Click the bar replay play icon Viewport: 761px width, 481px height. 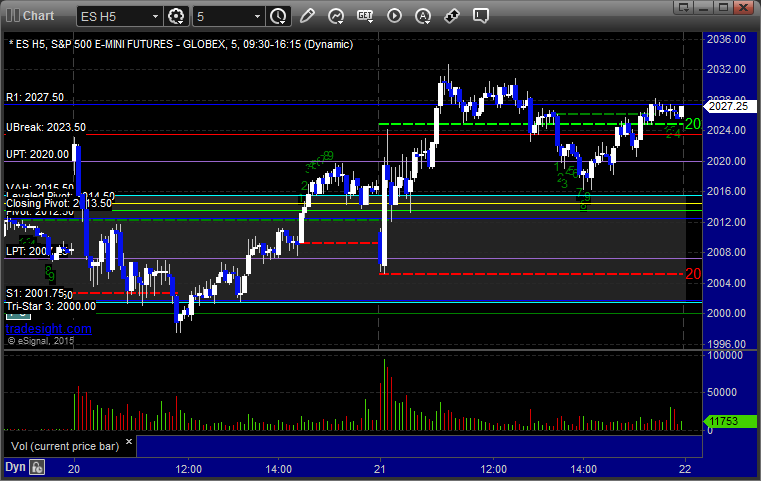(x=394, y=16)
